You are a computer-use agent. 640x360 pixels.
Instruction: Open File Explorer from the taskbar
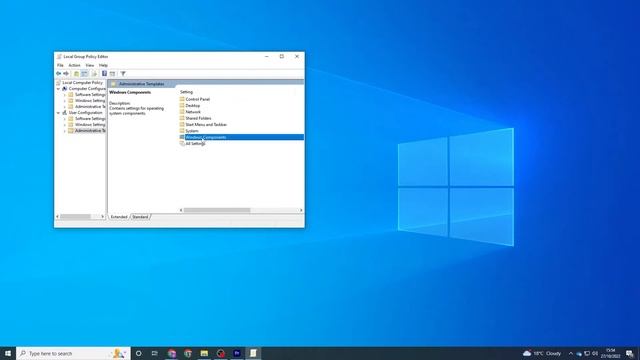(x=204, y=353)
